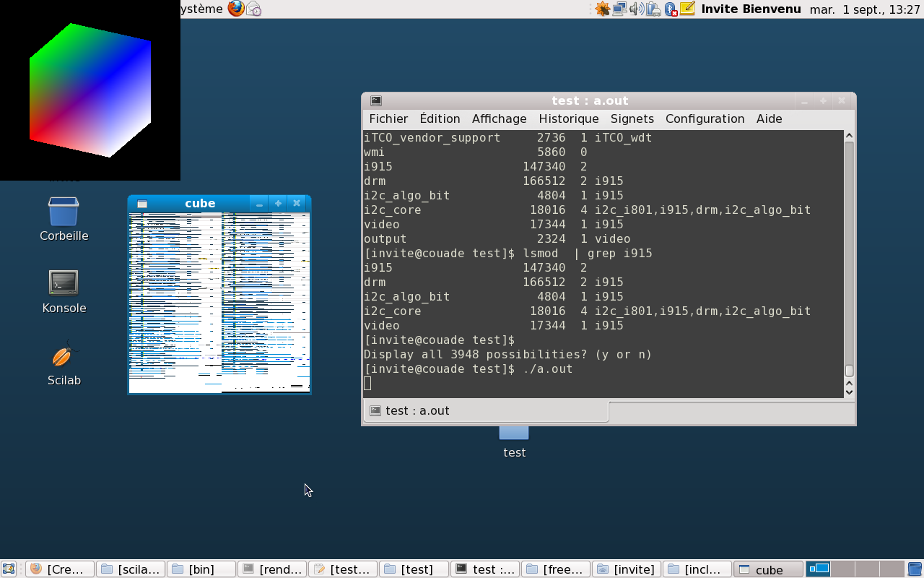924x578 pixels.
Task: Open the test folder on desktop
Action: (514, 433)
